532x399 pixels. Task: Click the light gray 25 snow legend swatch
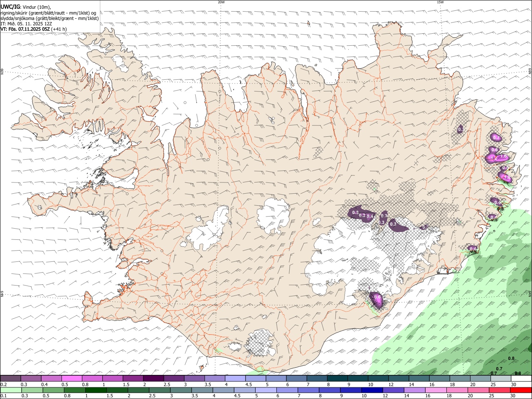501,378
